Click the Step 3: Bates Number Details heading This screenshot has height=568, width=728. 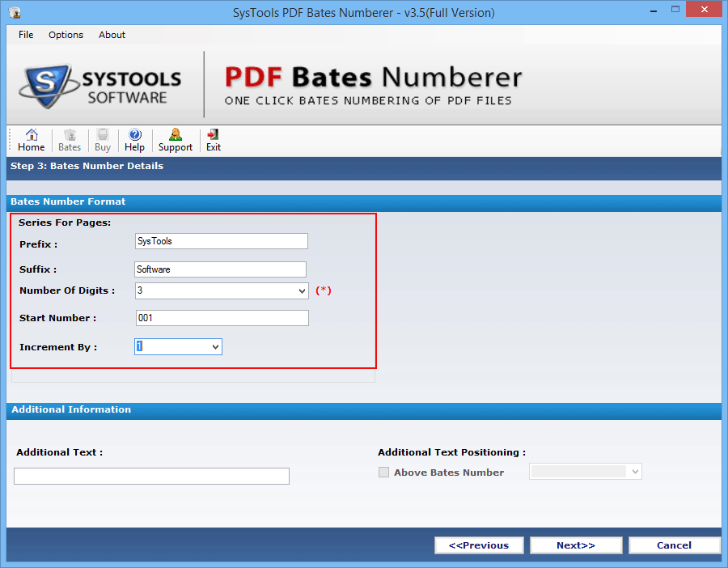[87, 166]
